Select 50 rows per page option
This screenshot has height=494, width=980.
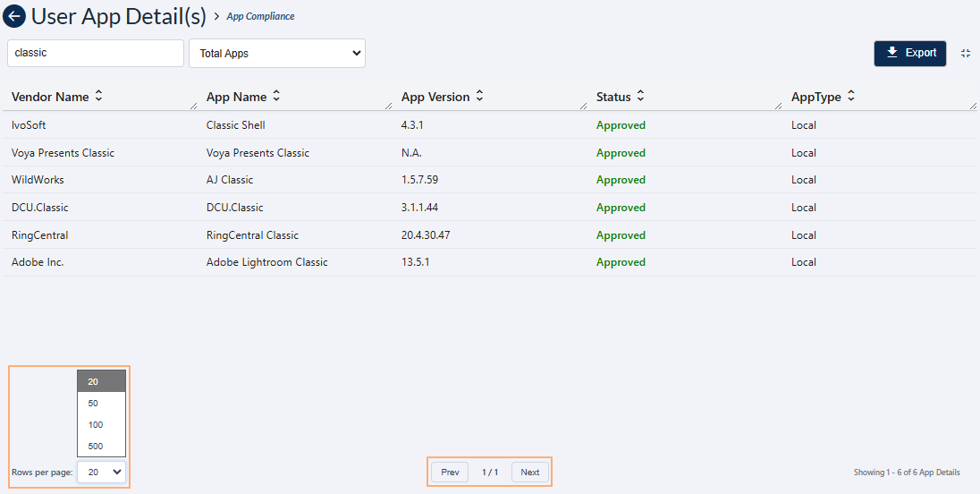(x=101, y=404)
